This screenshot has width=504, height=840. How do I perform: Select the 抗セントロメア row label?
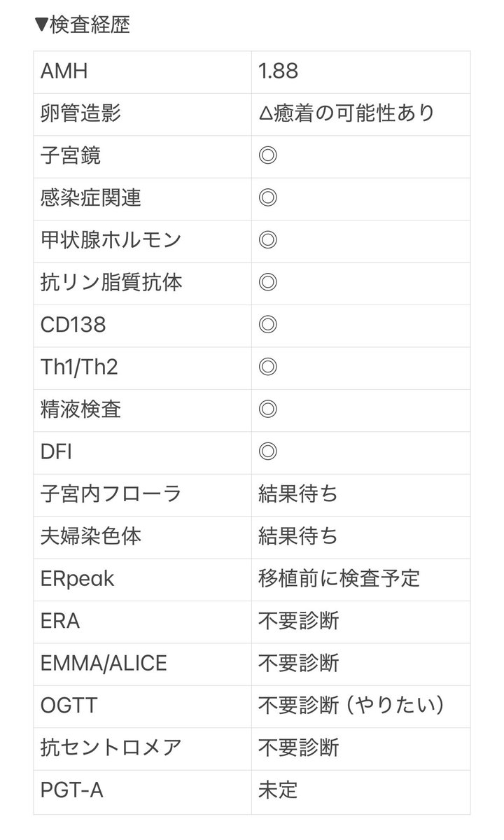click(111, 748)
